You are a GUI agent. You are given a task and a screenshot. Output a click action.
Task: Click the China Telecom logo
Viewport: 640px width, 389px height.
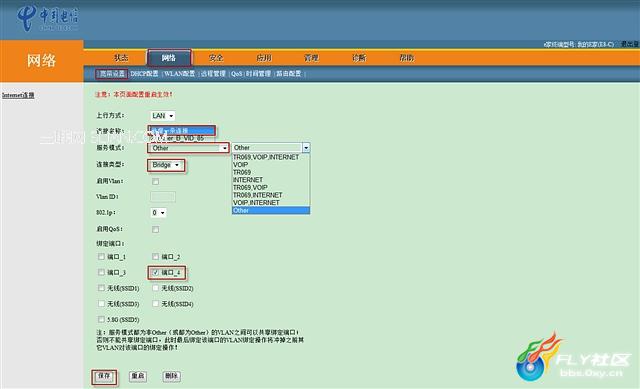click(48, 18)
